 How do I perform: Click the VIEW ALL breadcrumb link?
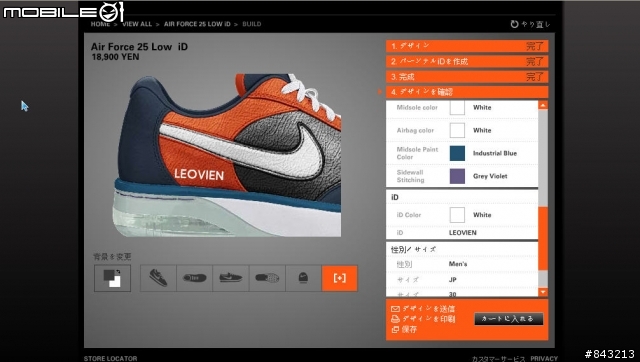click(x=137, y=24)
